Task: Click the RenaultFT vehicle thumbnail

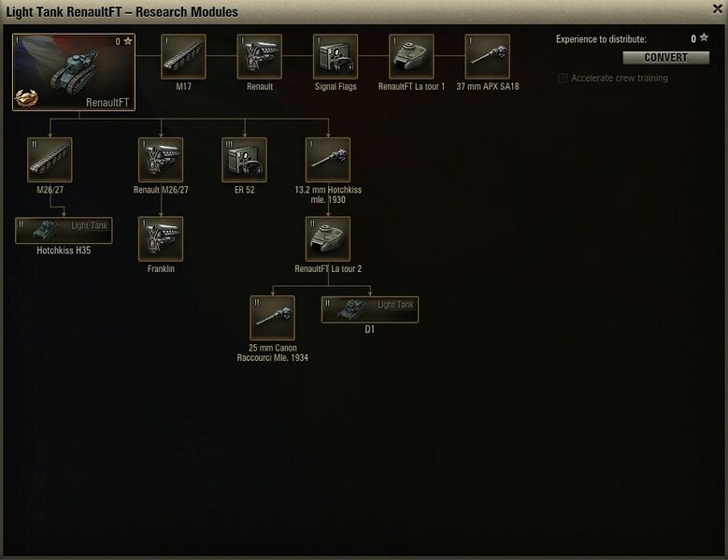Action: 74,72
